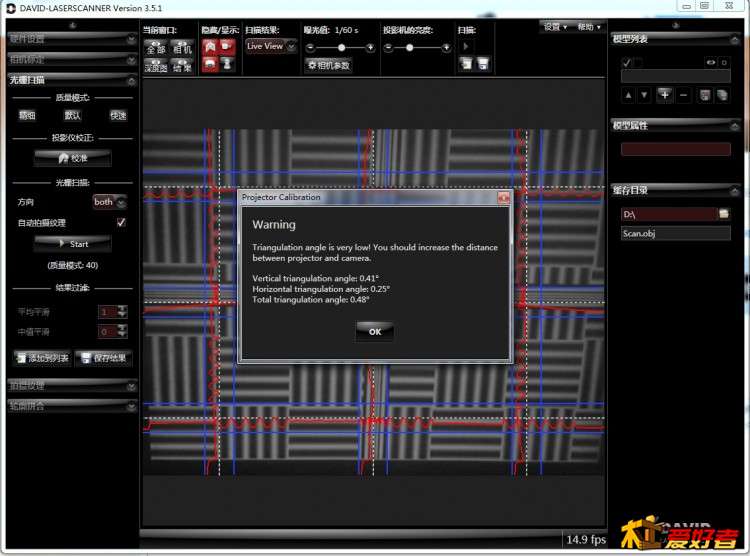Image resolution: width=750 pixels, height=556 pixels.
Task: Expand the 相机标定 camera calibration panel
Action: point(72,60)
